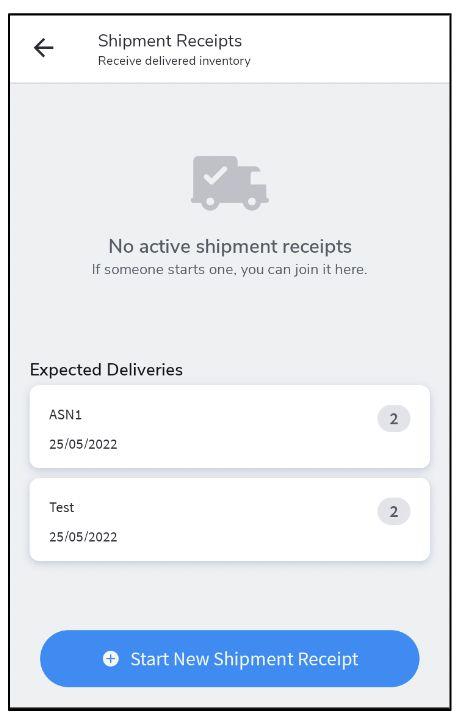Select the ASN1 delivery name text
Viewport: 470px width, 726px height.
click(x=65, y=414)
